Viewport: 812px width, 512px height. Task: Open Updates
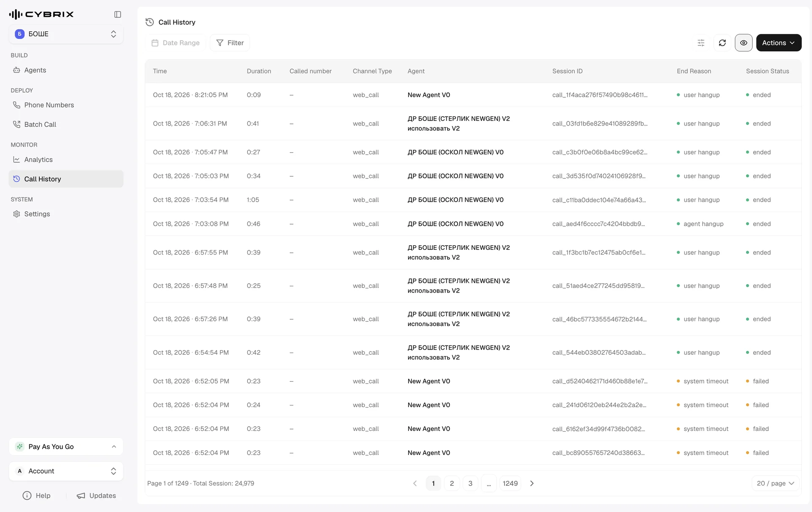click(96, 496)
